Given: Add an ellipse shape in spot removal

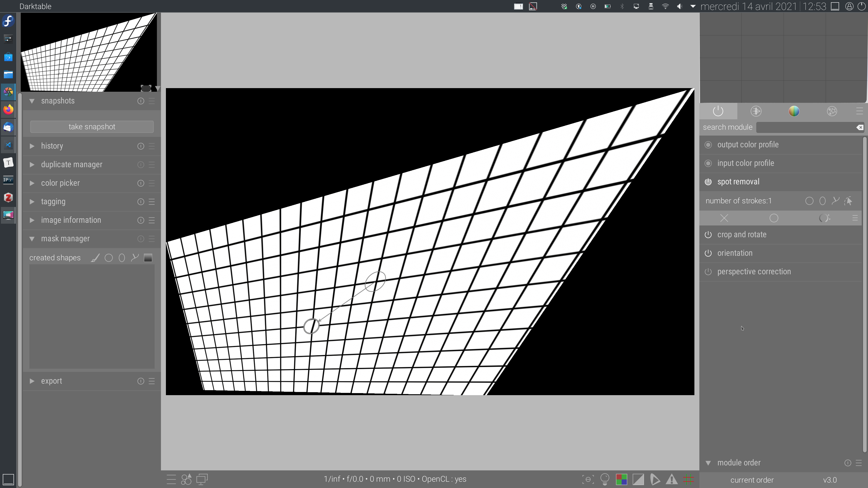Looking at the screenshot, I should point(823,201).
